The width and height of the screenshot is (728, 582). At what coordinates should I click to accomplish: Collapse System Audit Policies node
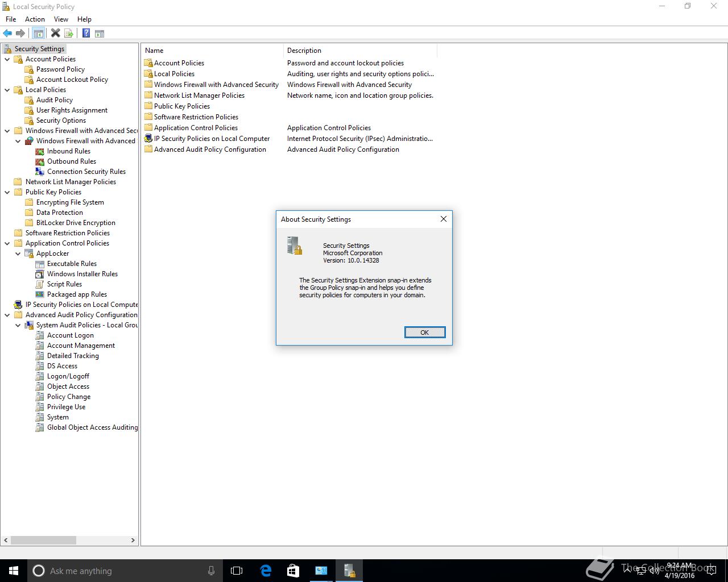18,325
